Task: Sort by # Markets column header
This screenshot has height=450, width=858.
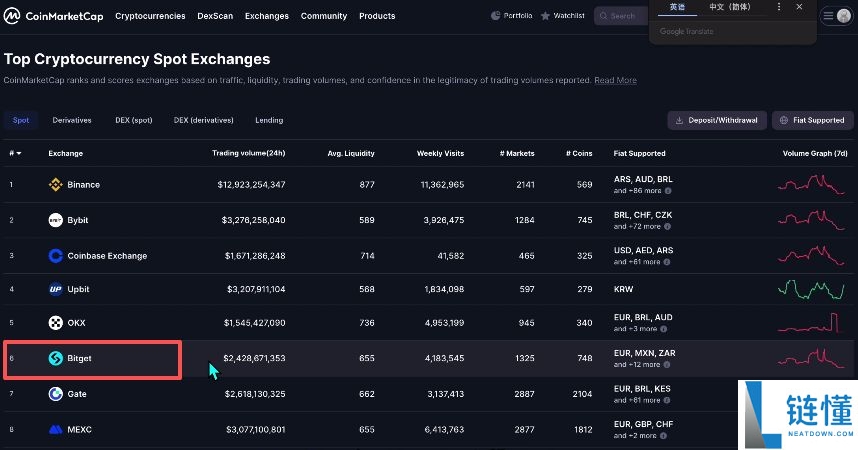Action: point(517,153)
